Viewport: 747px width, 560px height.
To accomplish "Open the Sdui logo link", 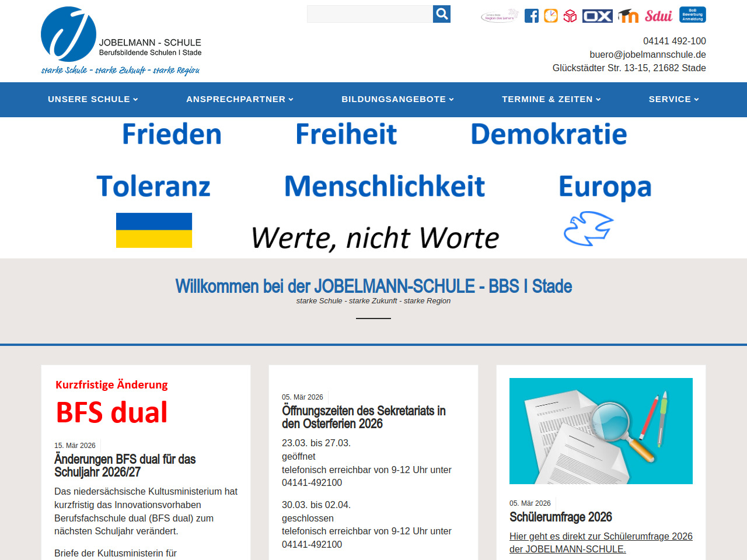I will point(658,16).
